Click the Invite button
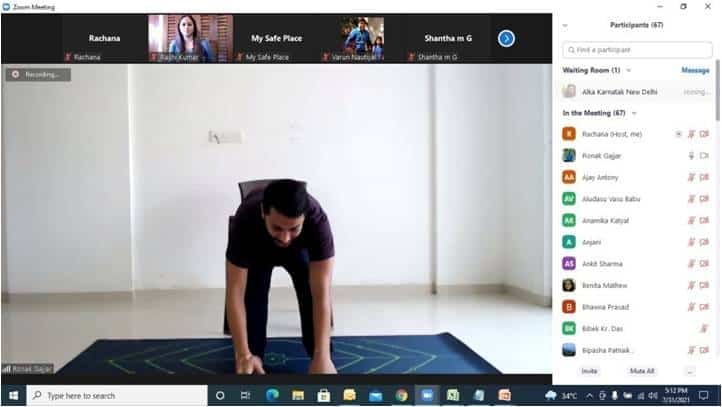Viewport: 722px width, 407px height. 589,371
